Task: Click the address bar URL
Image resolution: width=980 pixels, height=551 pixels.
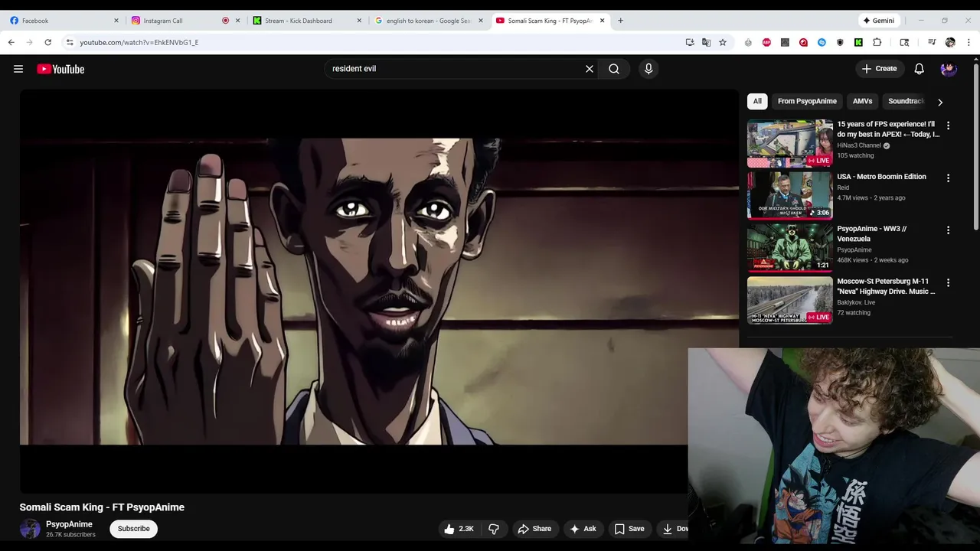Action: 139,42
